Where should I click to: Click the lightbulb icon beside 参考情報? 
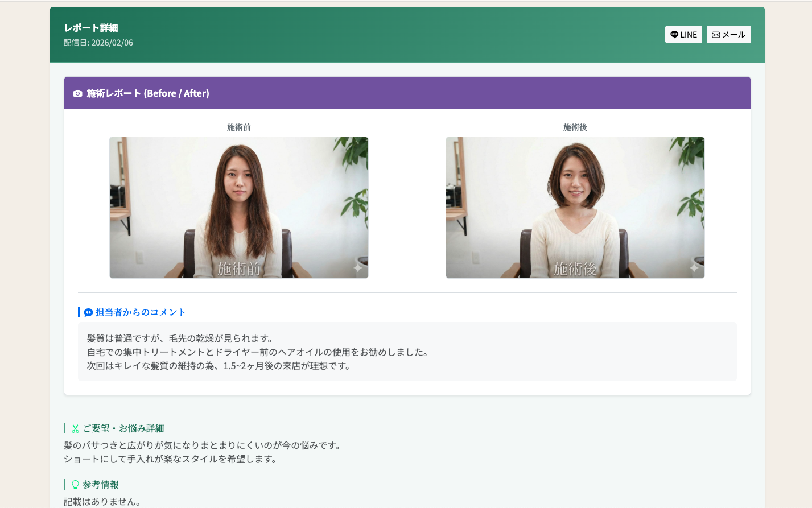pyautogui.click(x=74, y=484)
